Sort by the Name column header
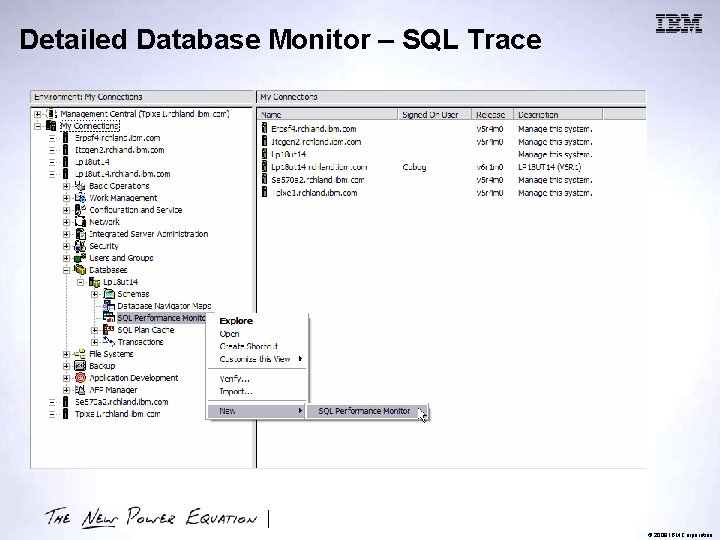The image size is (720, 540). tap(328, 115)
